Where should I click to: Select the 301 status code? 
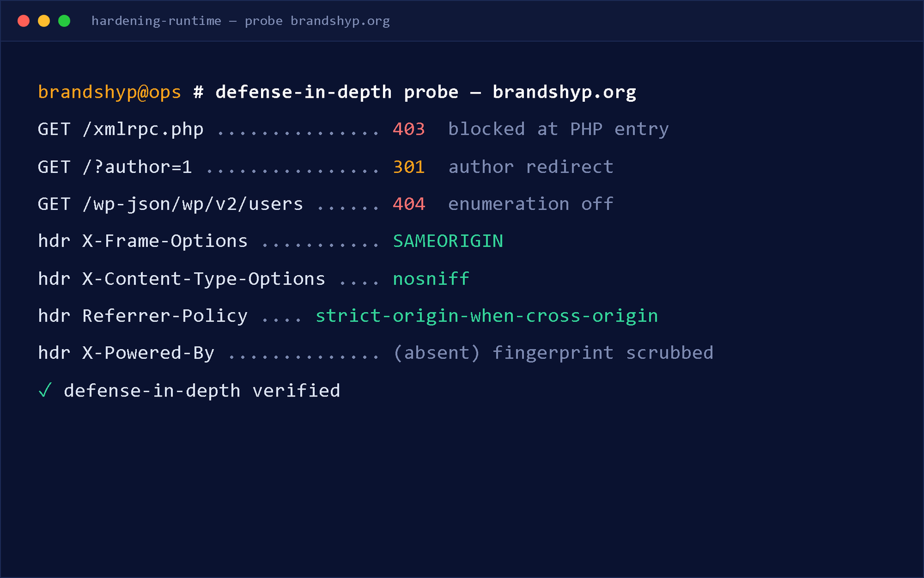coord(409,167)
